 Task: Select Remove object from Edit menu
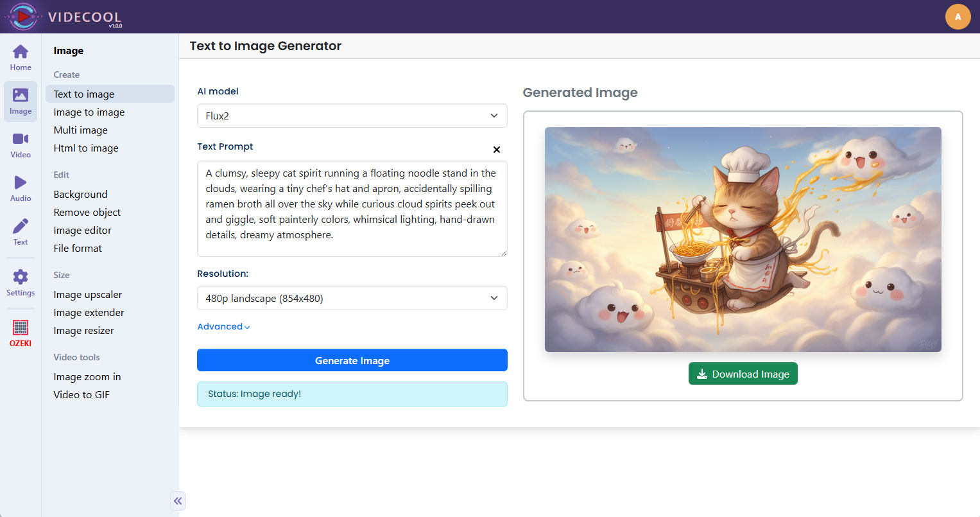tap(87, 213)
